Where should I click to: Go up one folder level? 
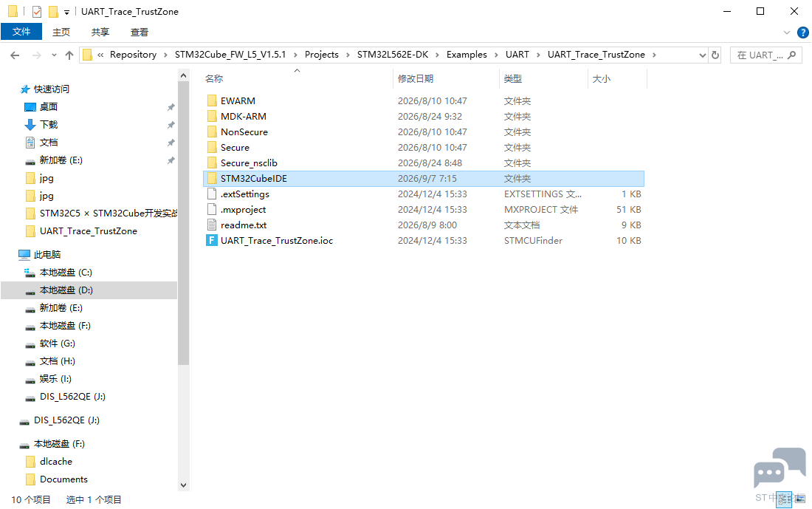pyautogui.click(x=69, y=55)
